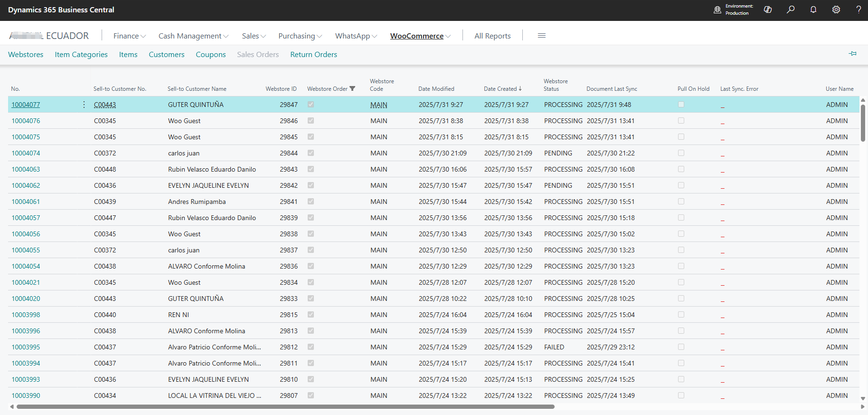Select the 'REN NI' customer name cell
Image resolution: width=868 pixels, height=415 pixels.
(x=179, y=315)
